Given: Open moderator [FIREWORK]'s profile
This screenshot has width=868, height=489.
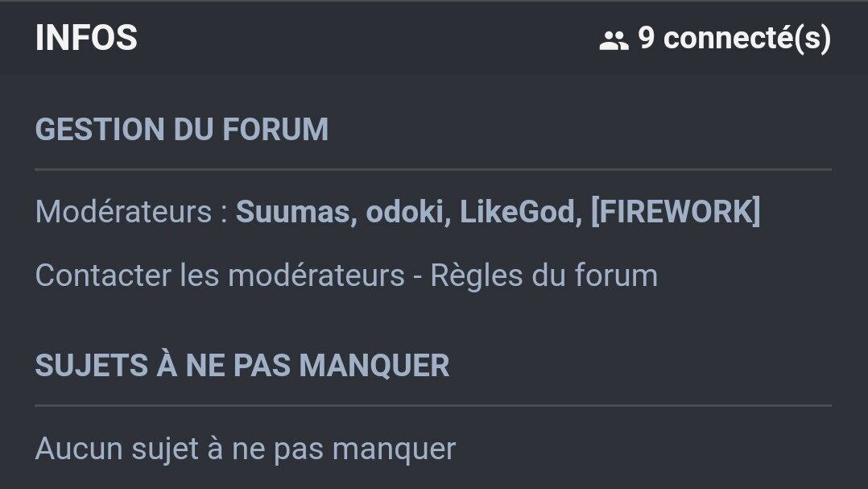Looking at the screenshot, I should 676,211.
